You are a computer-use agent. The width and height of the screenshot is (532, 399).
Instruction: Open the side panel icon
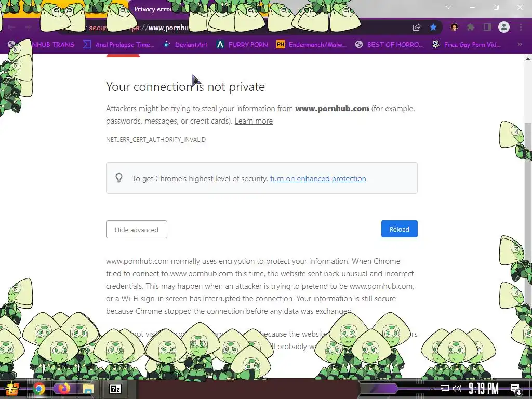click(x=487, y=27)
